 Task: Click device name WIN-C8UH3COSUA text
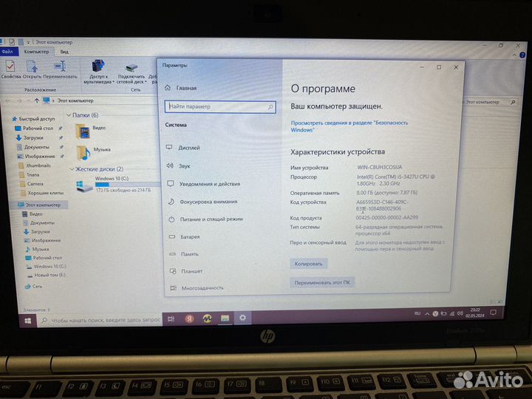[379, 167]
